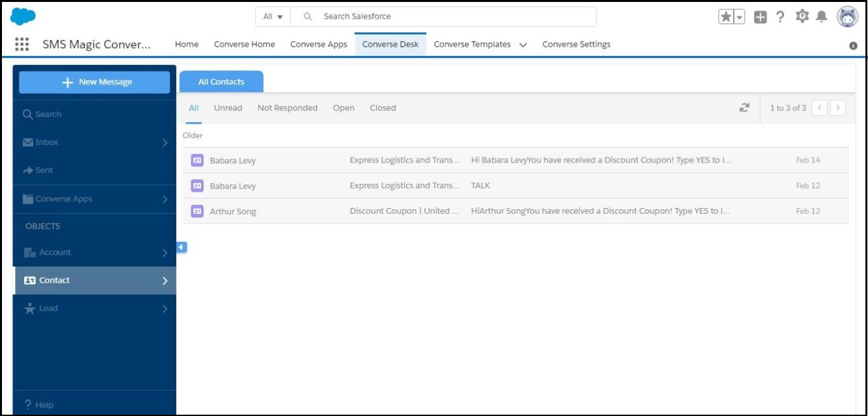
Task: Click the New Message button
Action: [94, 82]
